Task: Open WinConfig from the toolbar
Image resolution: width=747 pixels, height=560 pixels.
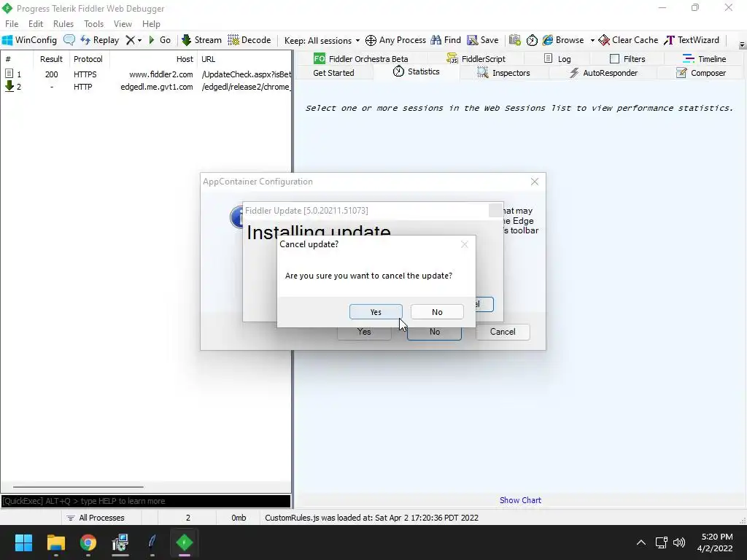Action: coord(29,40)
